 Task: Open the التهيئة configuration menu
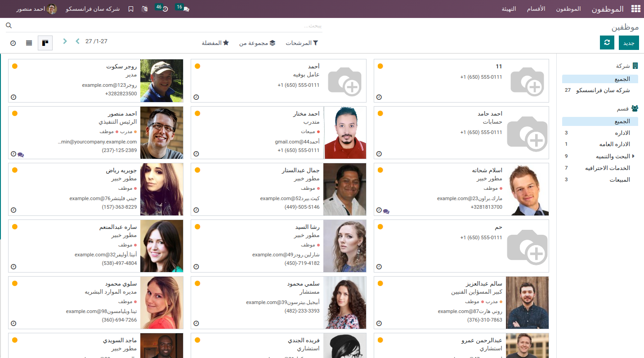coord(509,9)
